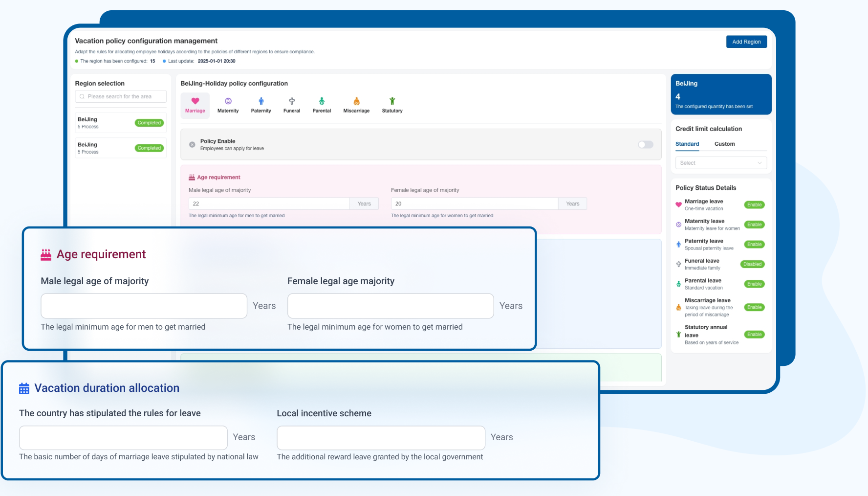Click the Select dropdown chevron arrow
The width and height of the screenshot is (868, 496).
[759, 163]
